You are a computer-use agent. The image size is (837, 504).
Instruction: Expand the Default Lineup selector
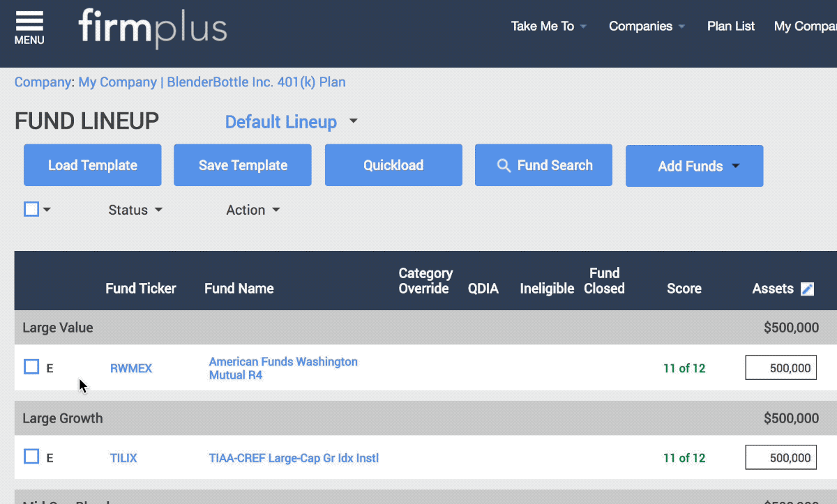click(292, 122)
